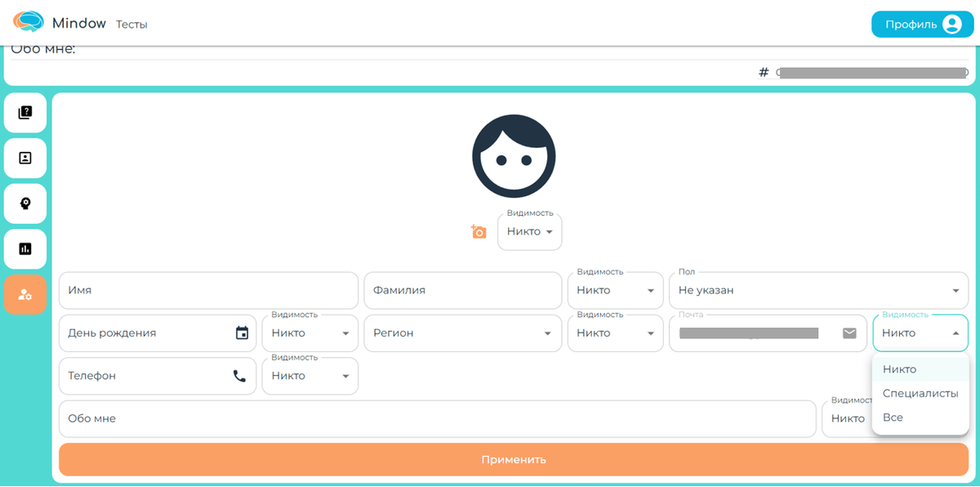Click the orange Применить button
980x487 pixels.
coord(514,459)
